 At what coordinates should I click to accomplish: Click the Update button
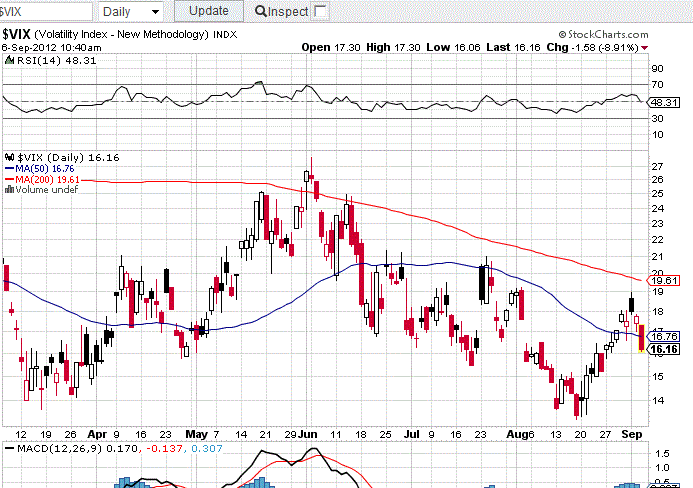tap(209, 11)
